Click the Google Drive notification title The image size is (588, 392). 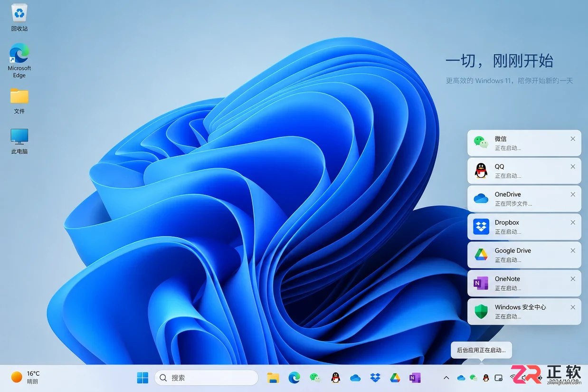tap(513, 250)
